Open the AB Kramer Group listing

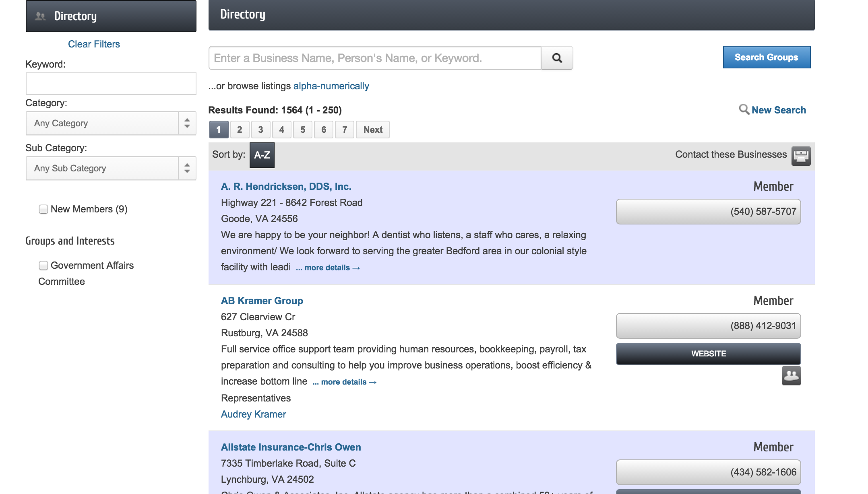coord(262,301)
